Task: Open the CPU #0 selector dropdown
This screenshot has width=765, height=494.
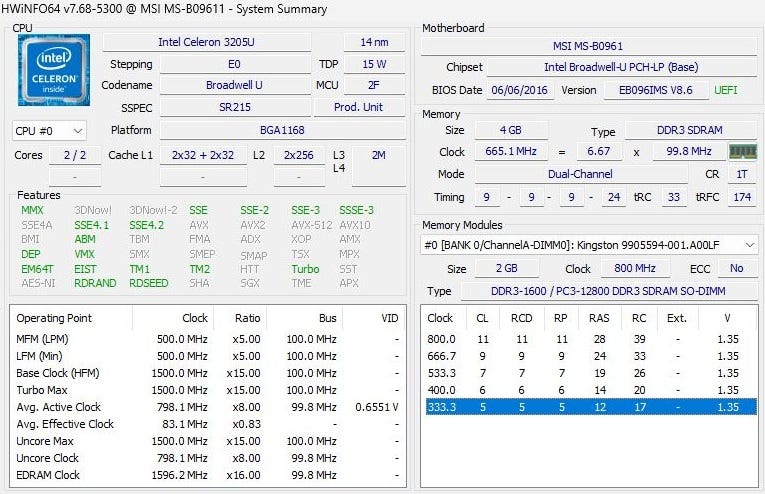Action: click(x=49, y=131)
